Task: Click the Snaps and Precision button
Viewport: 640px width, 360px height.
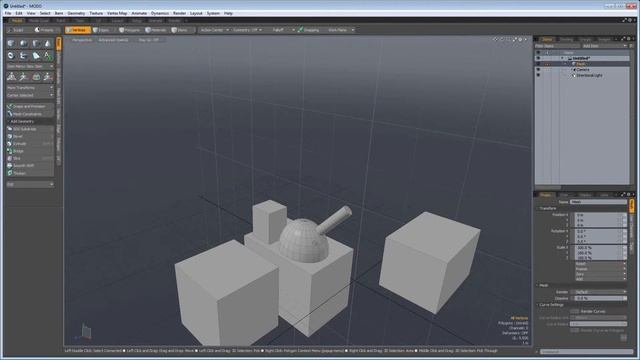Action: point(30,107)
